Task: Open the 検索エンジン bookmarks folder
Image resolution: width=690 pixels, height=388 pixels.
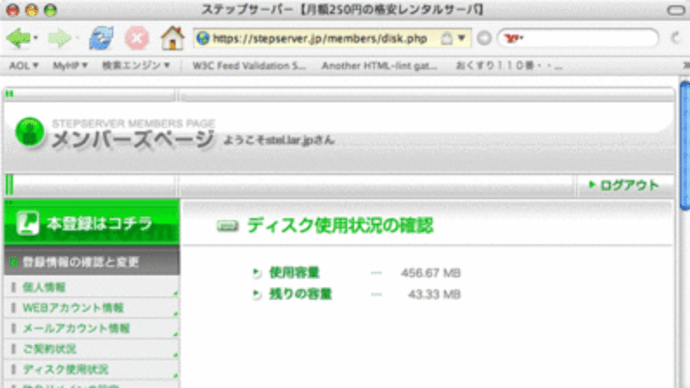Action: 136,66
